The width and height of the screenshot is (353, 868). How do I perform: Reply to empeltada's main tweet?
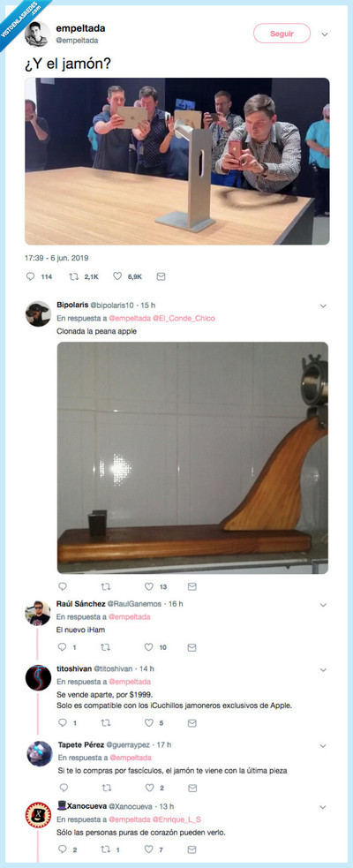(x=30, y=276)
